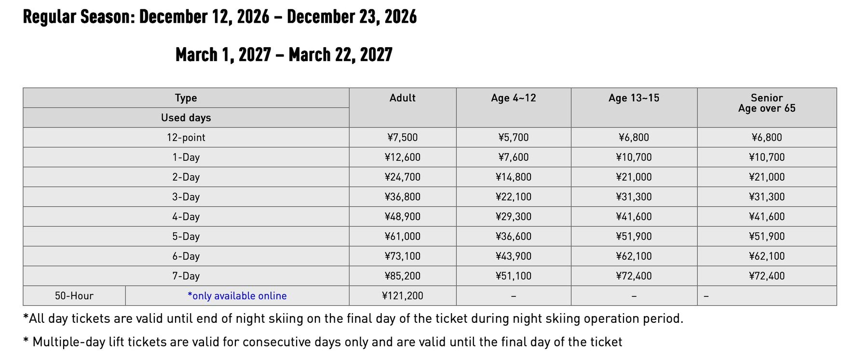Click the Type header cell
Screen dimensions: 868x356
click(x=186, y=98)
